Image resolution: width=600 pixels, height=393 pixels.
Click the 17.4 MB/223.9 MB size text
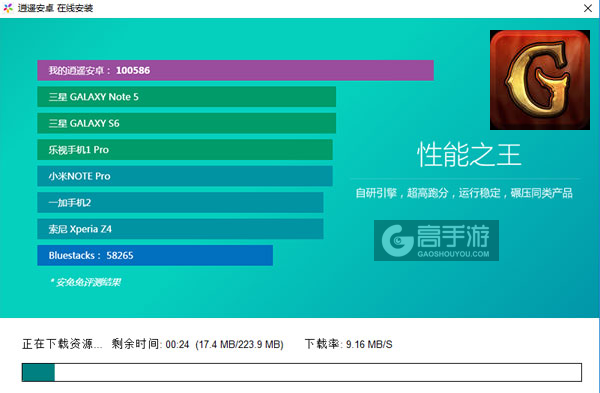[239, 344]
